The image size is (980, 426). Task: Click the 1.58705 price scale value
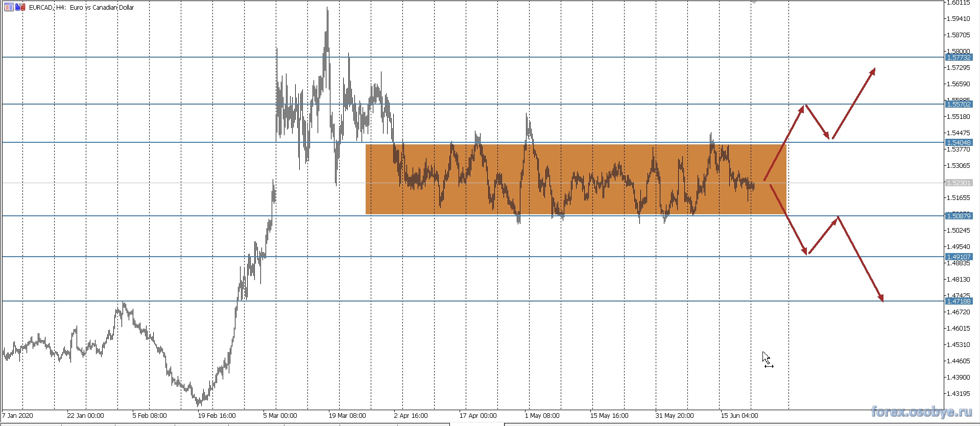point(959,35)
